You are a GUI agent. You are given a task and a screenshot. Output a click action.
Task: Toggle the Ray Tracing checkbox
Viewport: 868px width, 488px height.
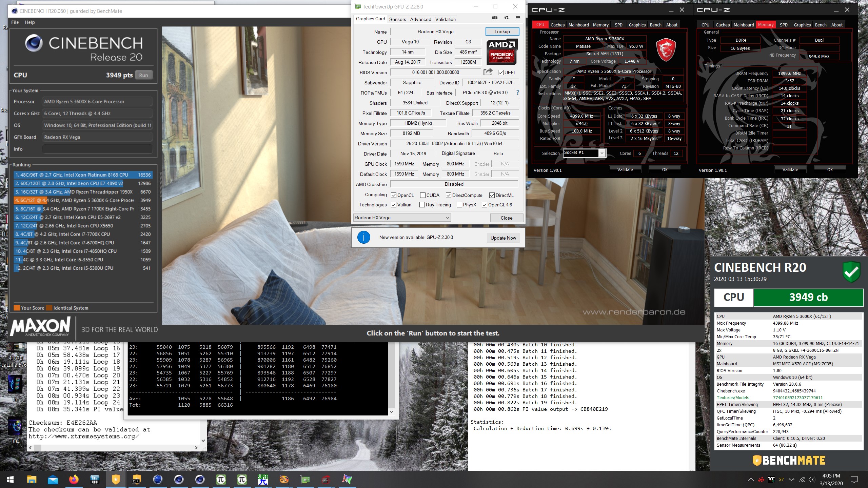pos(422,205)
